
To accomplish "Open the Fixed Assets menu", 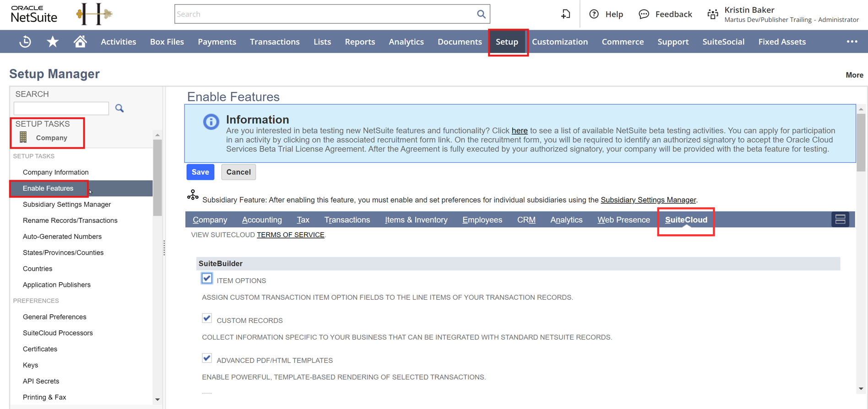I will 782,42.
